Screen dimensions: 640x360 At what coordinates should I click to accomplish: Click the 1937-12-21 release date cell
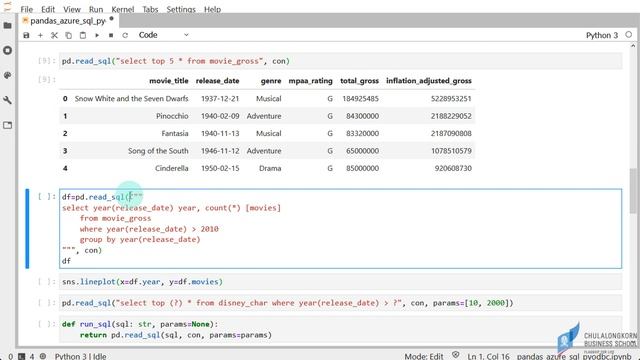point(220,98)
